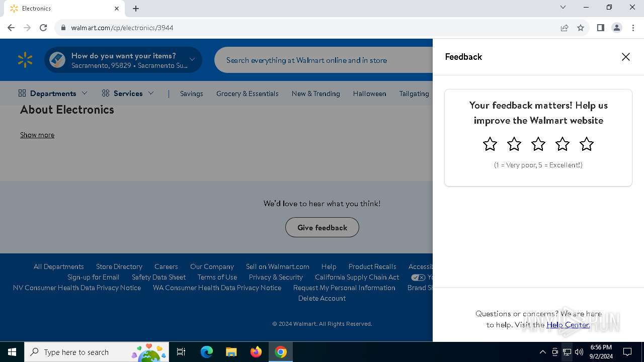The image size is (644, 362).
Task: Open the Chrome profile menu
Action: click(x=617, y=28)
